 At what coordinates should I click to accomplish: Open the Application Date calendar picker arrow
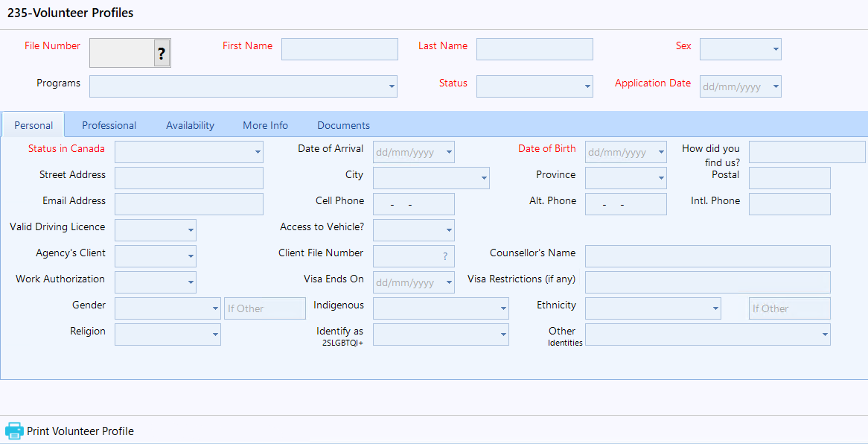pyautogui.click(x=775, y=86)
